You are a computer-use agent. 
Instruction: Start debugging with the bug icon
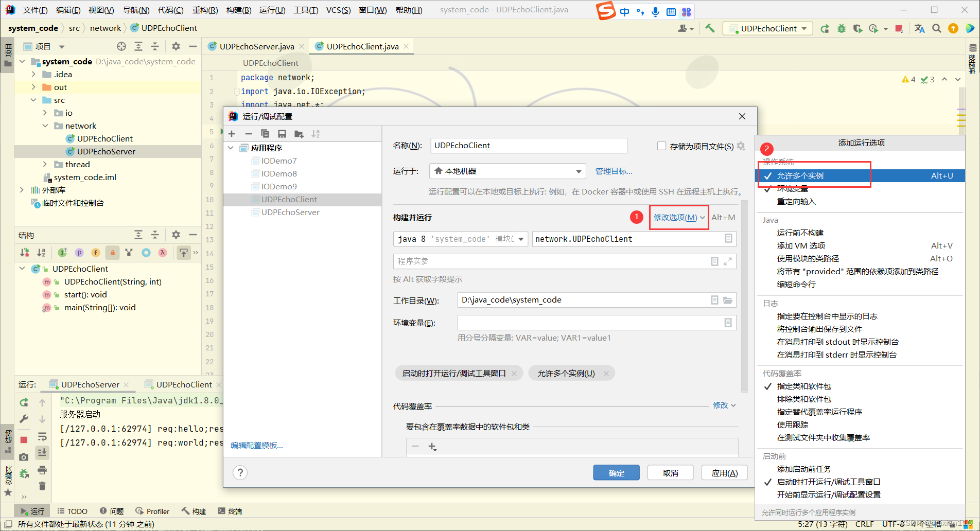(x=842, y=28)
